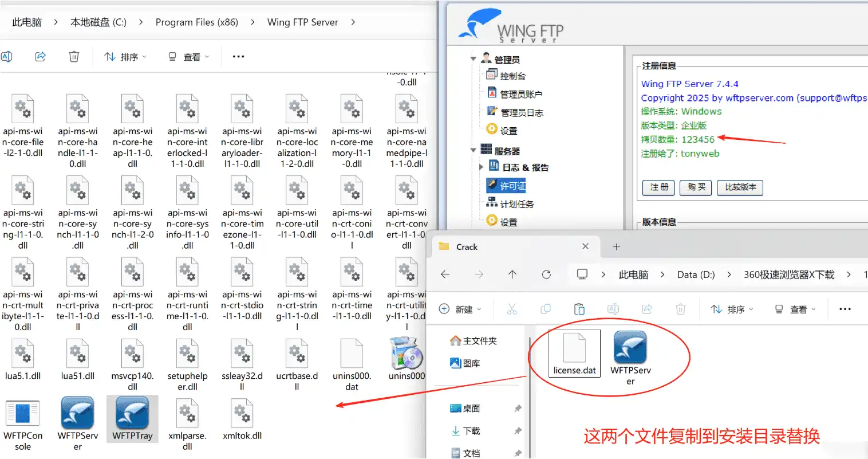Click the 比较版本 button
This screenshot has width=868, height=459.
(740, 187)
